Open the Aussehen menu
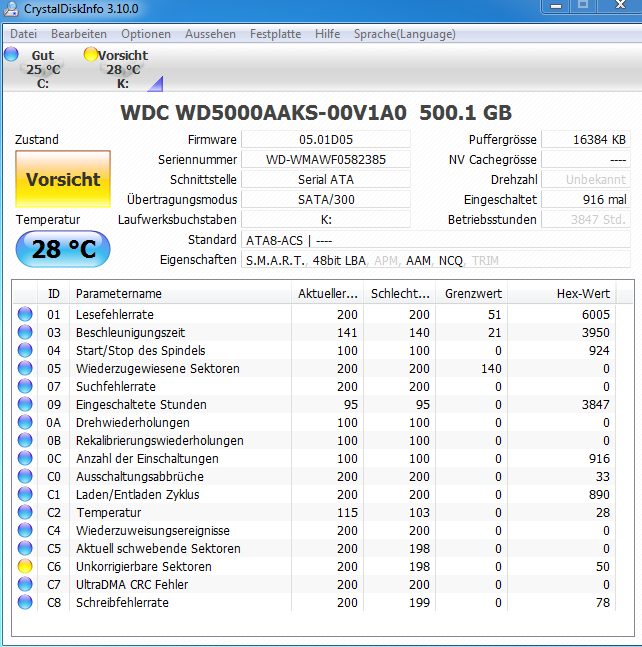 pos(210,34)
